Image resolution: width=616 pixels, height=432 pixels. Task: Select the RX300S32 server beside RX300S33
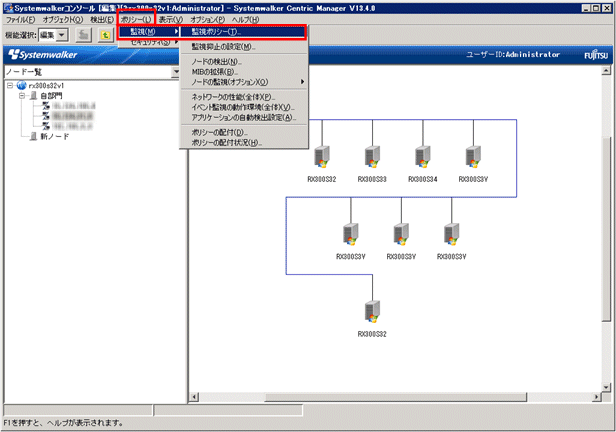tap(322, 157)
